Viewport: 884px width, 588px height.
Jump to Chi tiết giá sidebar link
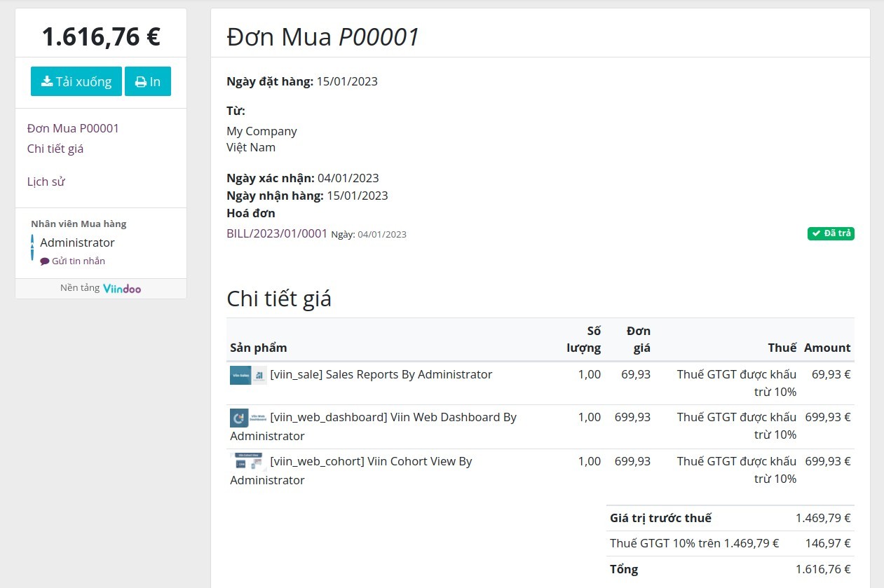coord(55,149)
